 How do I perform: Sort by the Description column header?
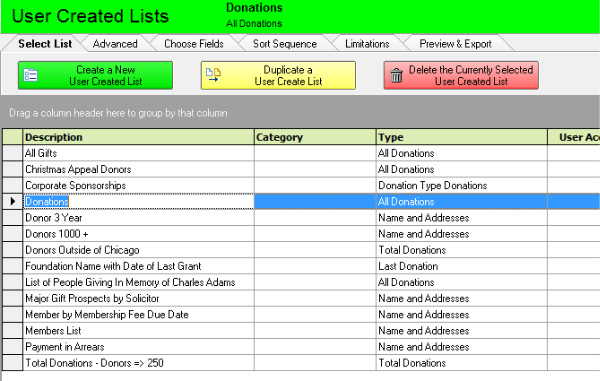tap(139, 137)
